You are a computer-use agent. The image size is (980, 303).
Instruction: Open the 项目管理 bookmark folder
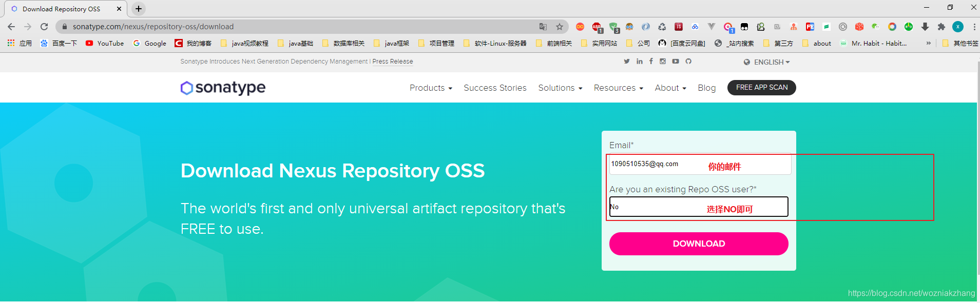pos(436,44)
